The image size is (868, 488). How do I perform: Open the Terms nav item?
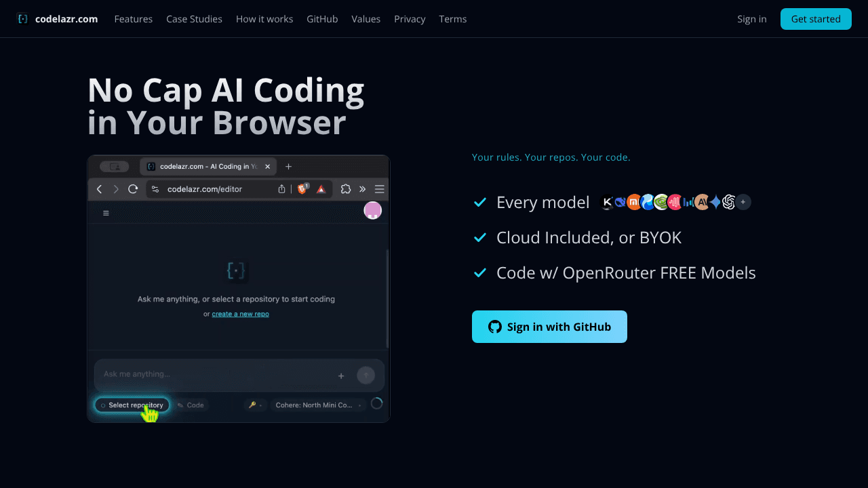pos(453,19)
